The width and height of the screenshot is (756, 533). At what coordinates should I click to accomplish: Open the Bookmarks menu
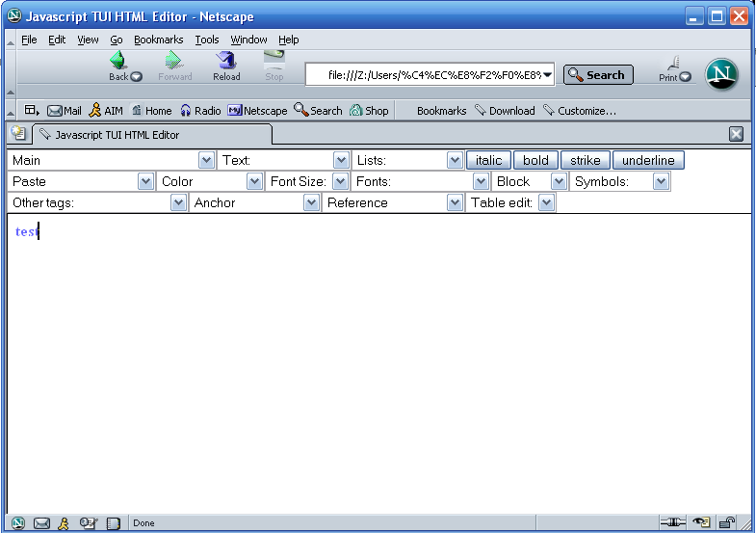(x=159, y=40)
